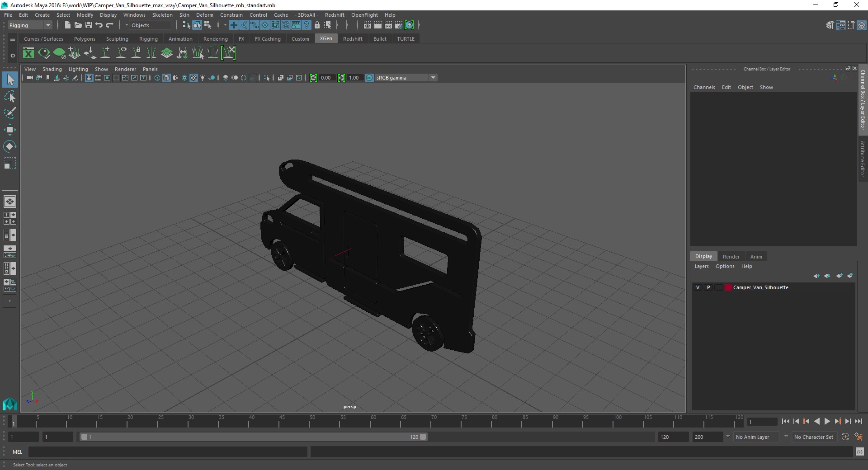Click the Camper_Van_Silhouette layer red color swatch
The width and height of the screenshot is (868, 470).
pos(728,287)
